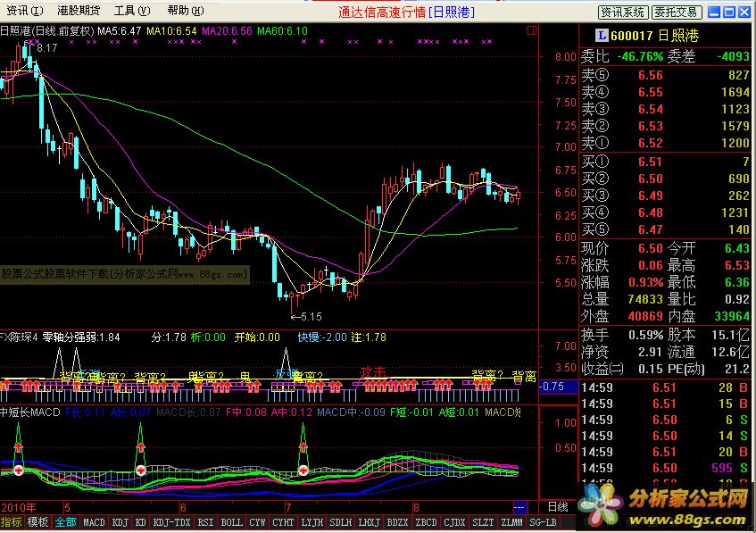This screenshot has width=756, height=533.
Task: Click the 换手 value 0.59%
Action: [645, 334]
